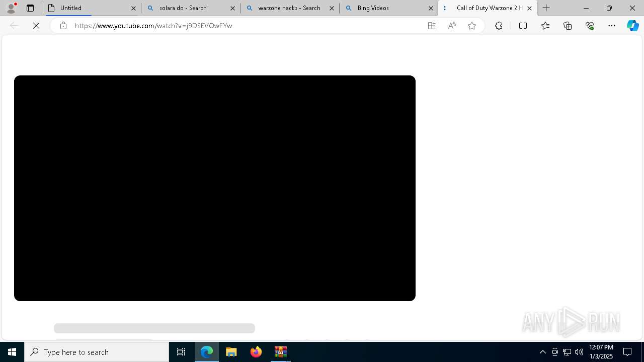
Task: Open the Favorites list
Action: (545, 26)
